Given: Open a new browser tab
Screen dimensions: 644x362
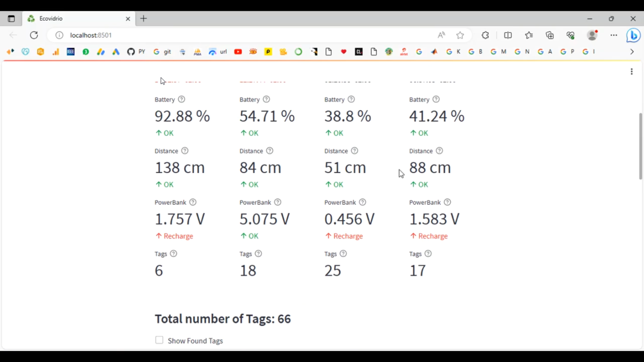Looking at the screenshot, I should click(144, 19).
